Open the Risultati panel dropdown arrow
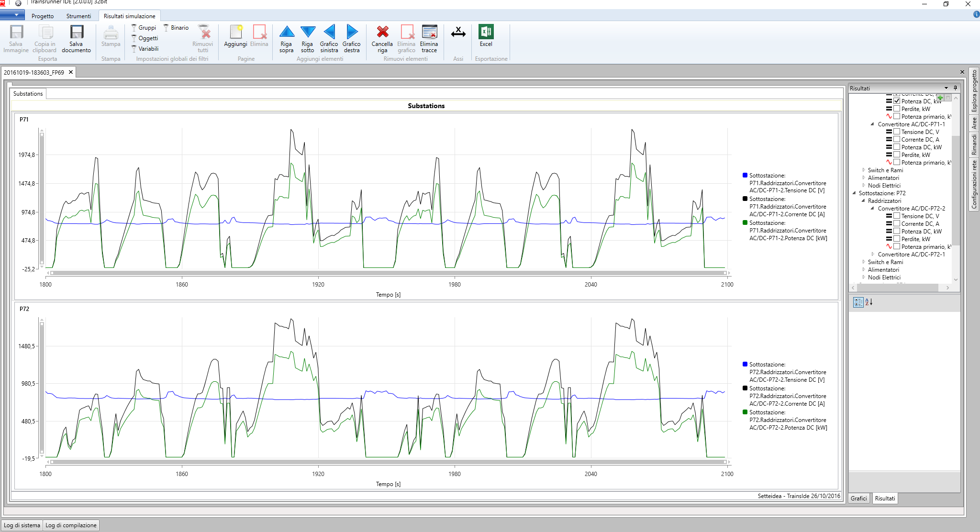The image size is (980, 532). [946, 88]
